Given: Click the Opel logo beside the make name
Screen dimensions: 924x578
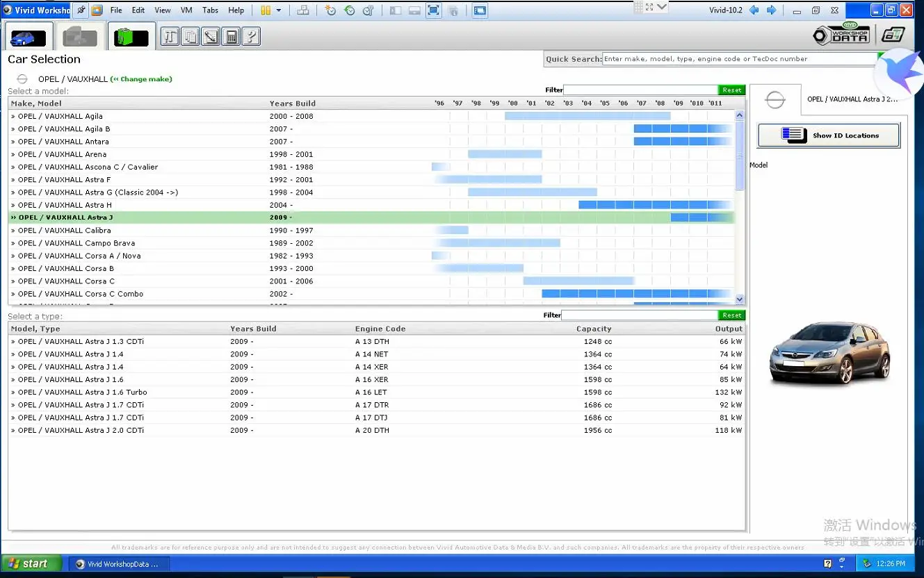Looking at the screenshot, I should (x=22, y=79).
